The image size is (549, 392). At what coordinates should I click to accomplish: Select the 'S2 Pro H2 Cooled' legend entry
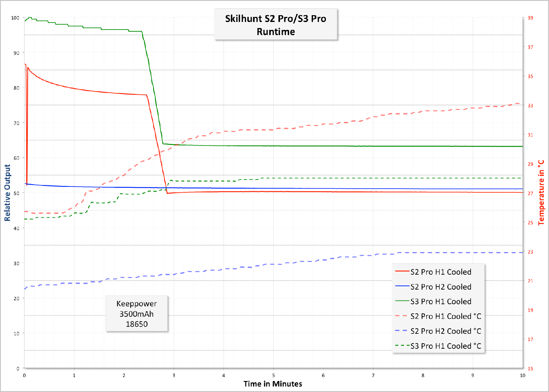tap(440, 287)
